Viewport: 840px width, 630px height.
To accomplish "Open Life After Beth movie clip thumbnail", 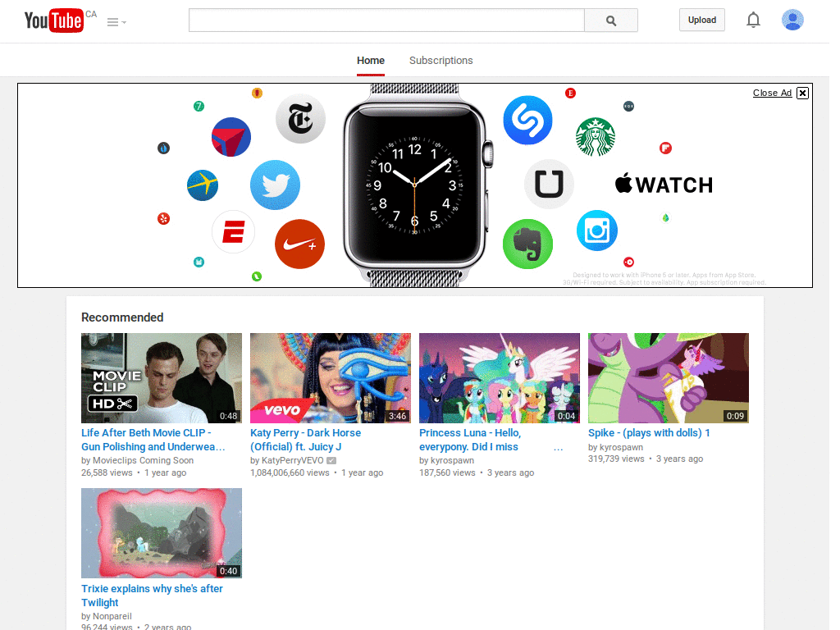I will click(x=162, y=378).
